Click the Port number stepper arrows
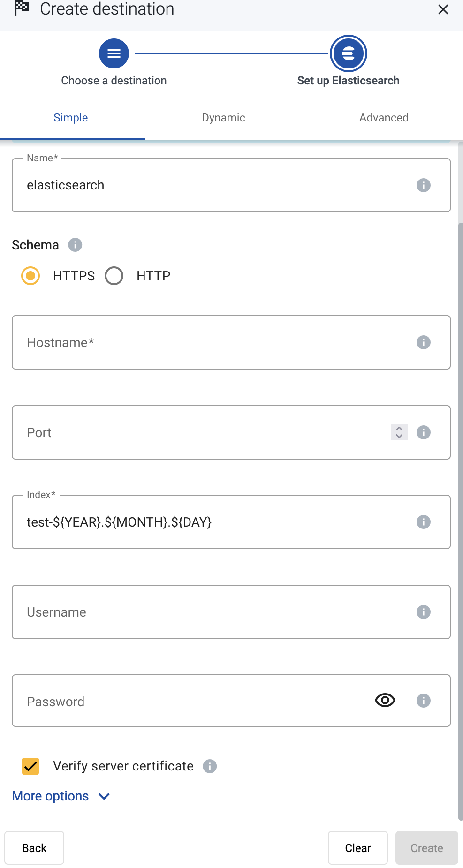 [399, 432]
